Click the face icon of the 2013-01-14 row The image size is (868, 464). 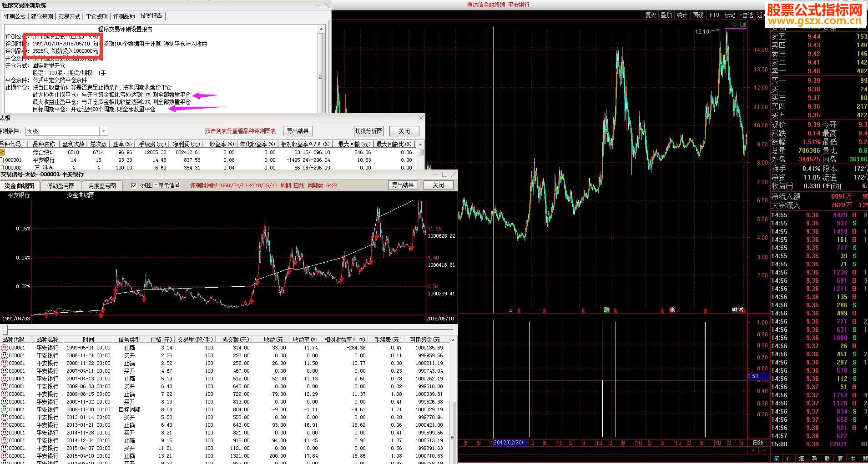point(5,417)
